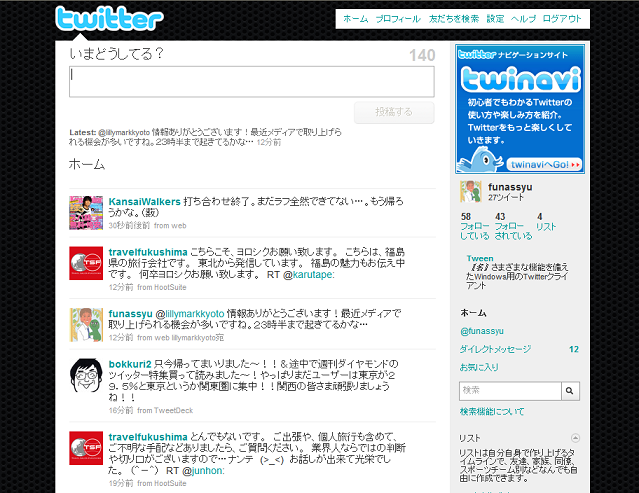Open the 30秒前 tweet timestamp

[129, 225]
